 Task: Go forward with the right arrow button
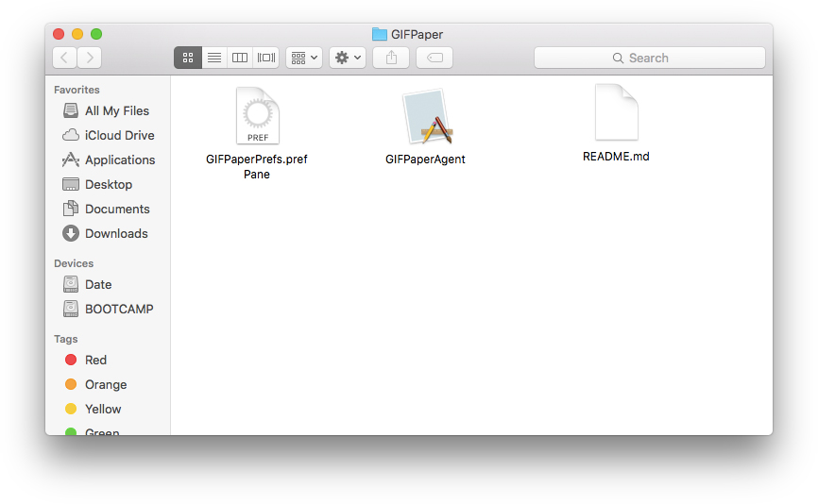(x=90, y=58)
